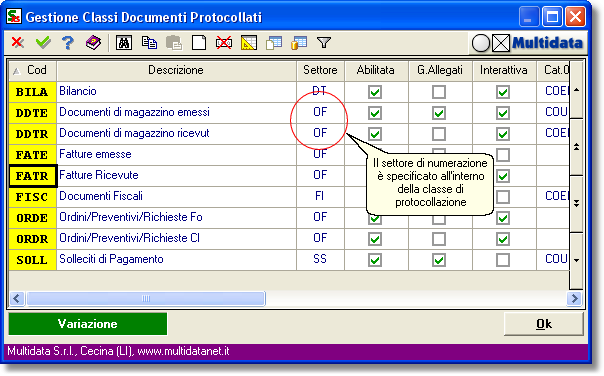Toggle Interattiva checkbox for SOLL row
Screen dimensions: 604x376
click(503, 260)
